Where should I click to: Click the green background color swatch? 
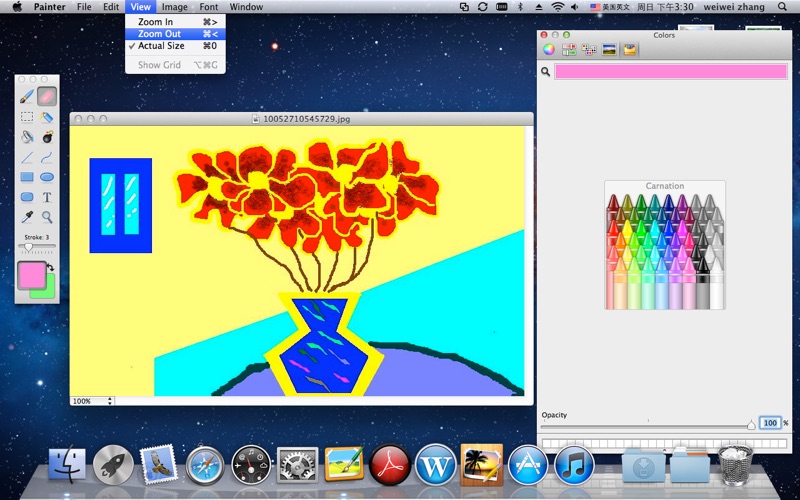point(50,293)
